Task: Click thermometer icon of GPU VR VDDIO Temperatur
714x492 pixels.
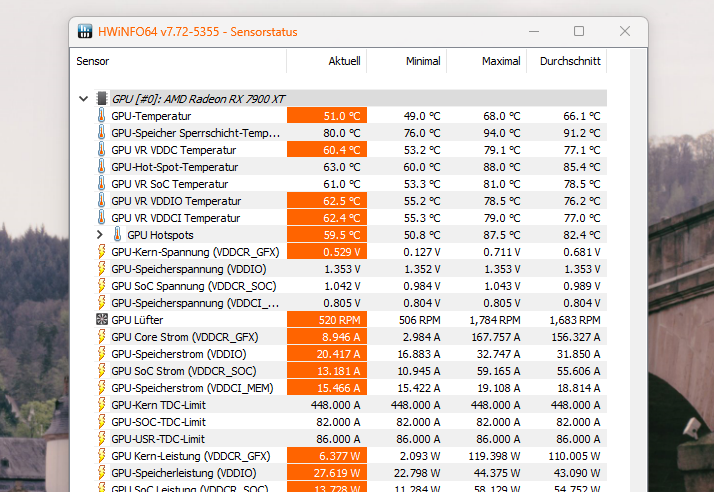Action: pos(102,200)
